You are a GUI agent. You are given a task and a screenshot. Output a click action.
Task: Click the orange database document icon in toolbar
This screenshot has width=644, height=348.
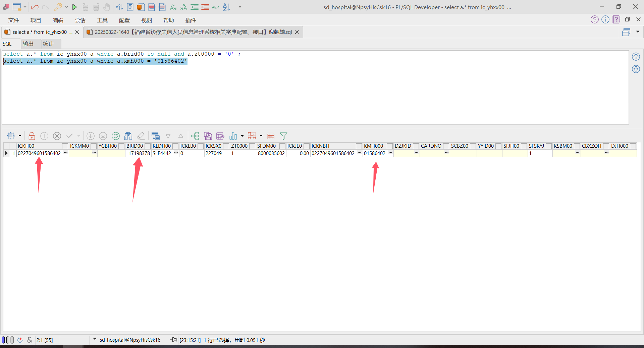click(x=141, y=7)
